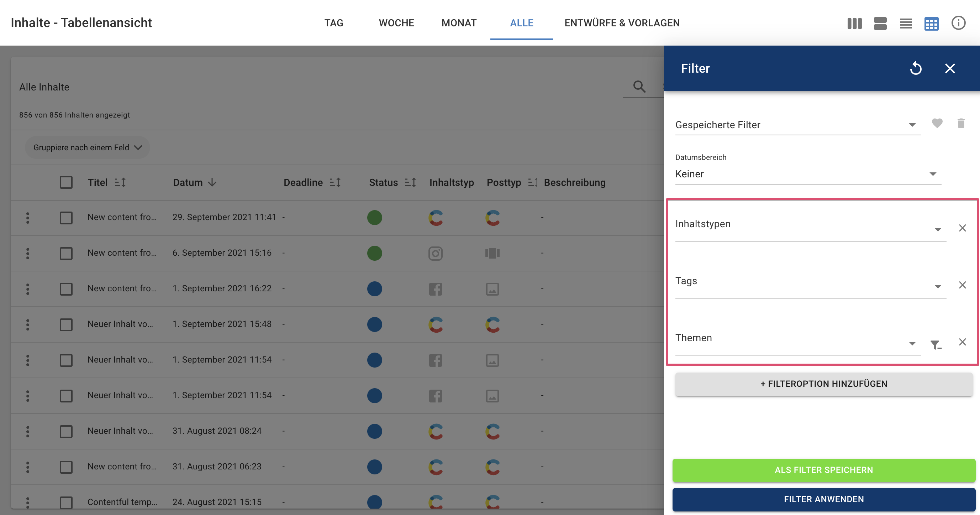Screen dimensions: 980x515
Task: Open the ENTWÜRFE & VORLAGEN tab
Action: point(622,23)
